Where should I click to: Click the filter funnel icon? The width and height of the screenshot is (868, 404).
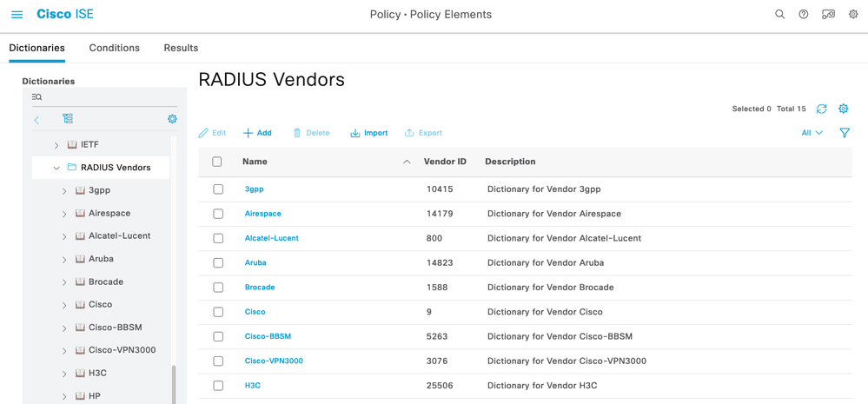[x=845, y=133]
